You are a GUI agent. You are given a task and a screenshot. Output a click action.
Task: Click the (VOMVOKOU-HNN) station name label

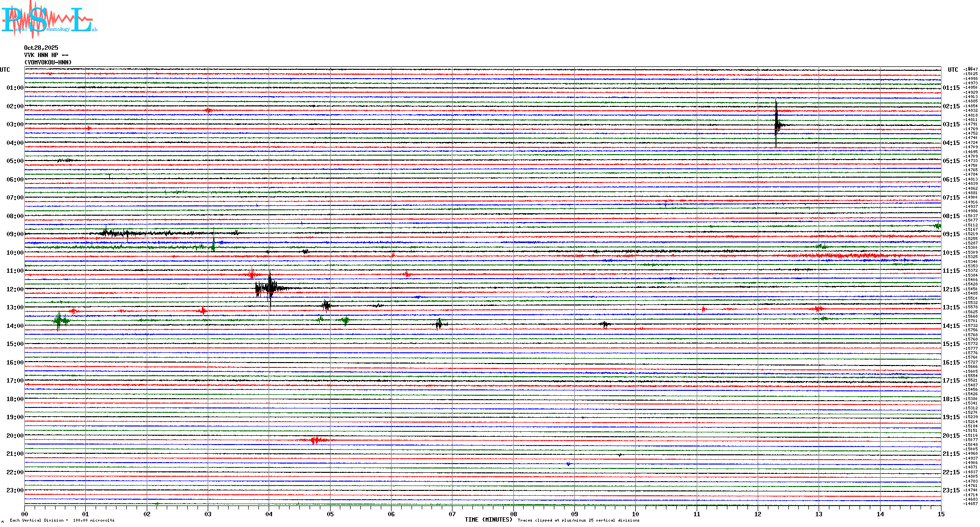48,62
